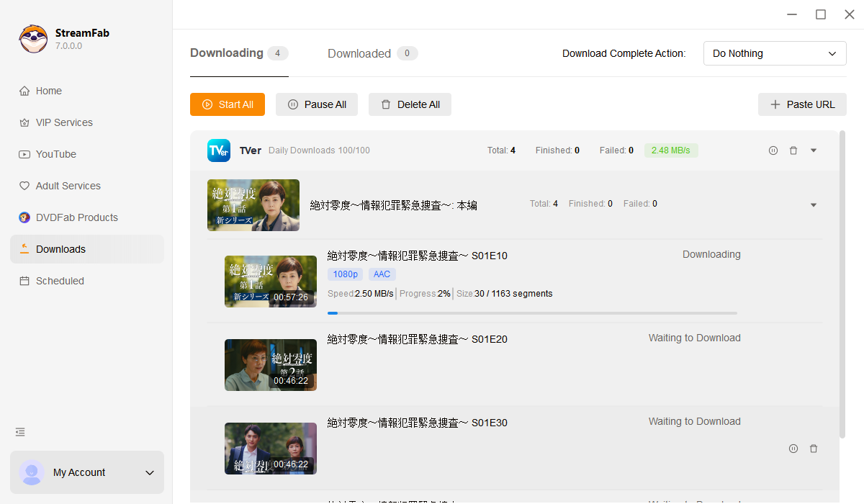Click the Paste URL button
Screen dimensions: 864x504
(x=802, y=104)
